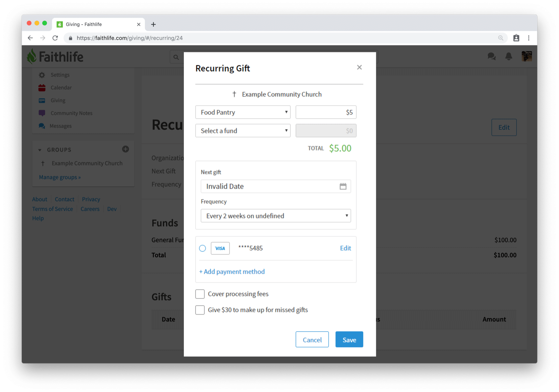559x392 pixels.
Task: Open the calendar date picker icon
Action: [x=343, y=186]
